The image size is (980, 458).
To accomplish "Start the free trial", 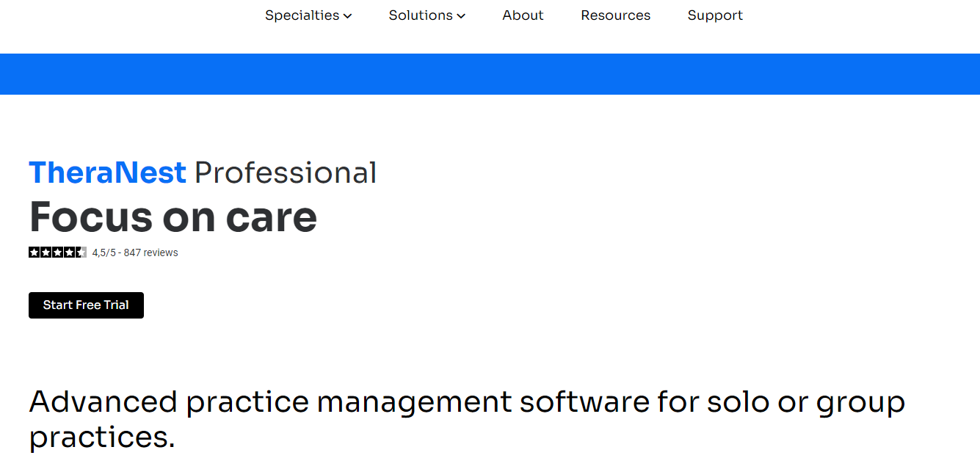I will pos(86,305).
